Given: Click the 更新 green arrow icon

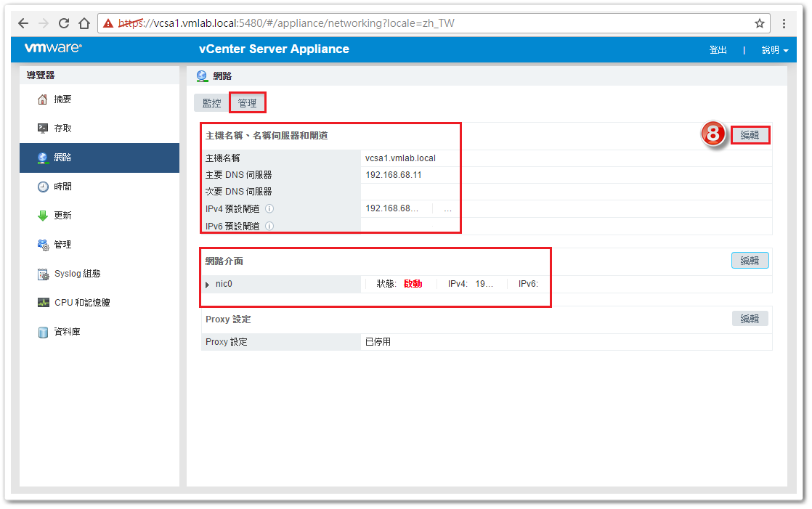Looking at the screenshot, I should coord(42,216).
